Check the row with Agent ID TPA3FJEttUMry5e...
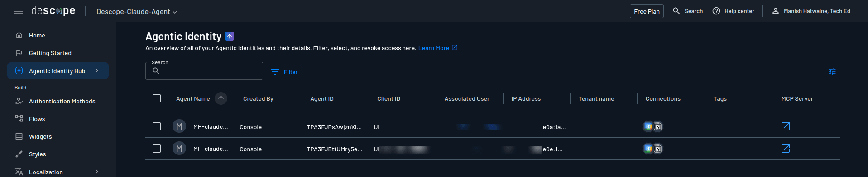The width and height of the screenshot is (868, 177). pos(157,149)
